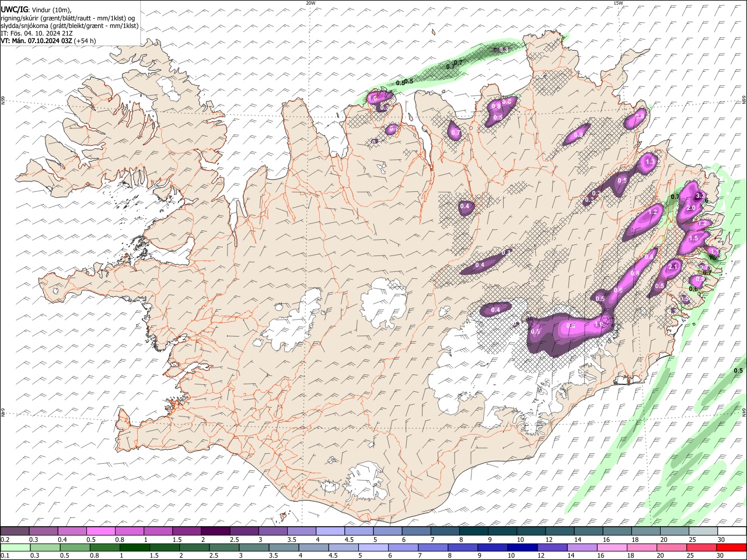Click the "3.3" precipitation value on the map
This screenshot has height=560, width=747.
(700, 195)
